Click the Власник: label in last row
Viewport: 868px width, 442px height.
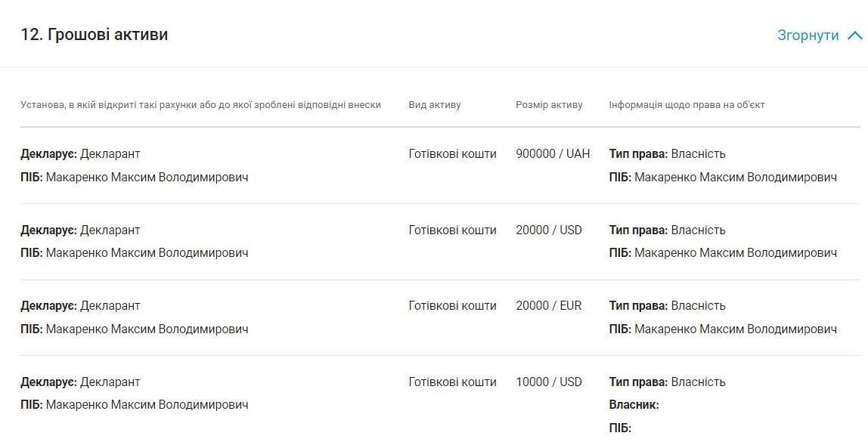point(634,405)
